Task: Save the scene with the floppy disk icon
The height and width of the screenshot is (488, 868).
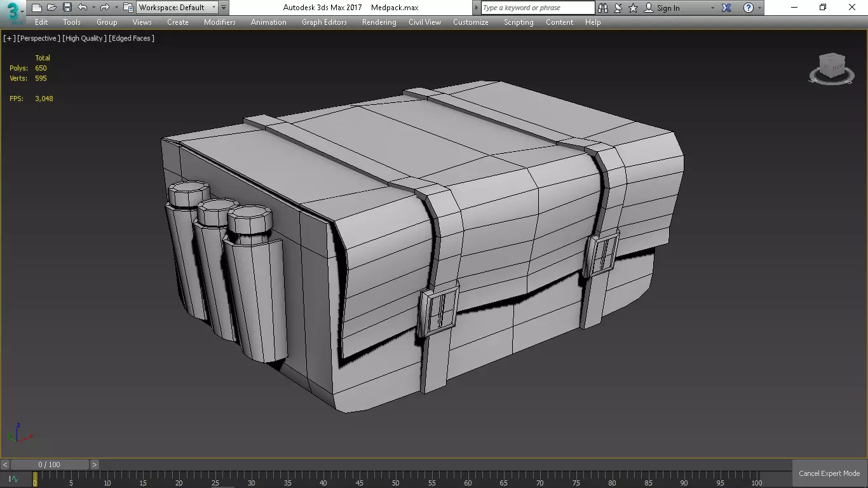Action: [67, 8]
